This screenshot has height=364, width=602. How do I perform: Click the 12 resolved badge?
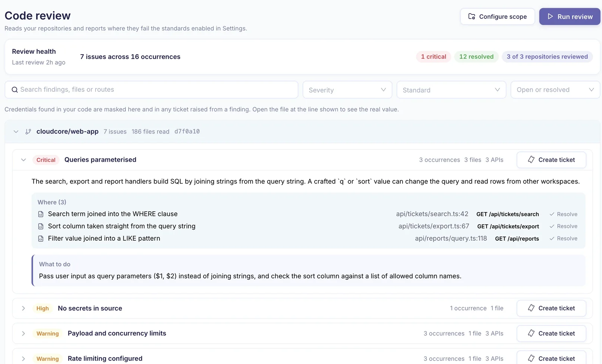coord(476,57)
